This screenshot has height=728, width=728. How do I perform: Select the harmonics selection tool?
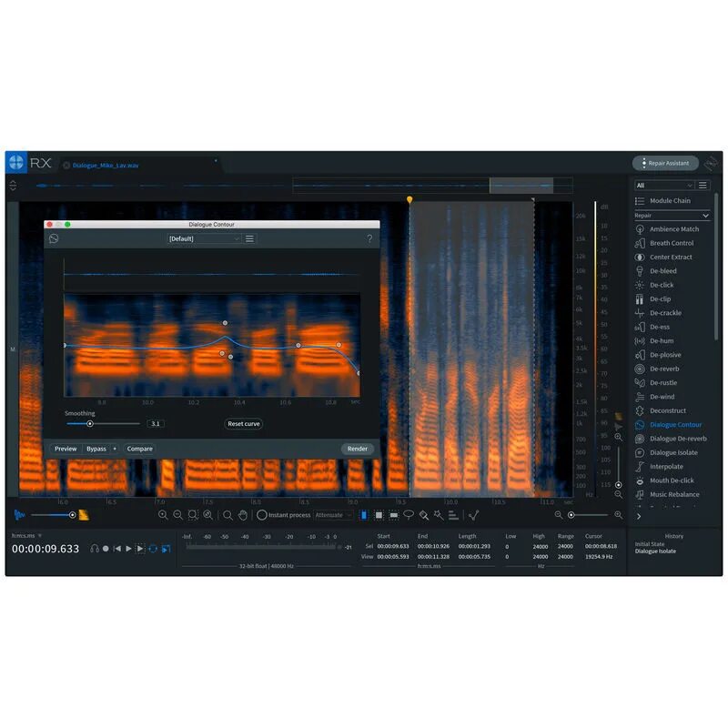[453, 515]
